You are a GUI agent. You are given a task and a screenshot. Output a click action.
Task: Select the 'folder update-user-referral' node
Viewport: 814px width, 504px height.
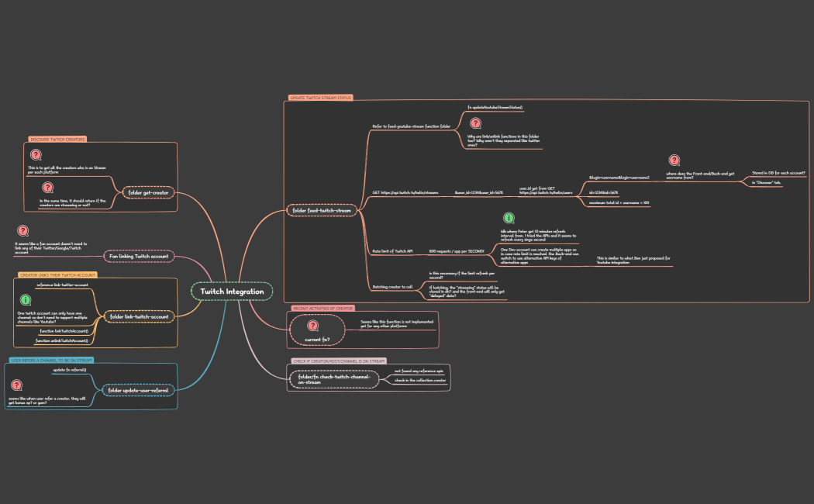pyautogui.click(x=139, y=390)
